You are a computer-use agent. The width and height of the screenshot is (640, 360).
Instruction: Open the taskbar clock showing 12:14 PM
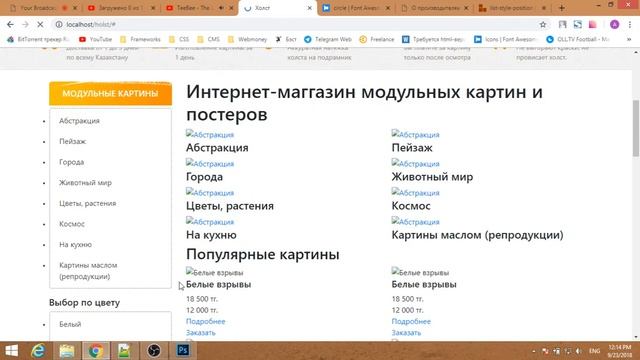[x=619, y=351]
